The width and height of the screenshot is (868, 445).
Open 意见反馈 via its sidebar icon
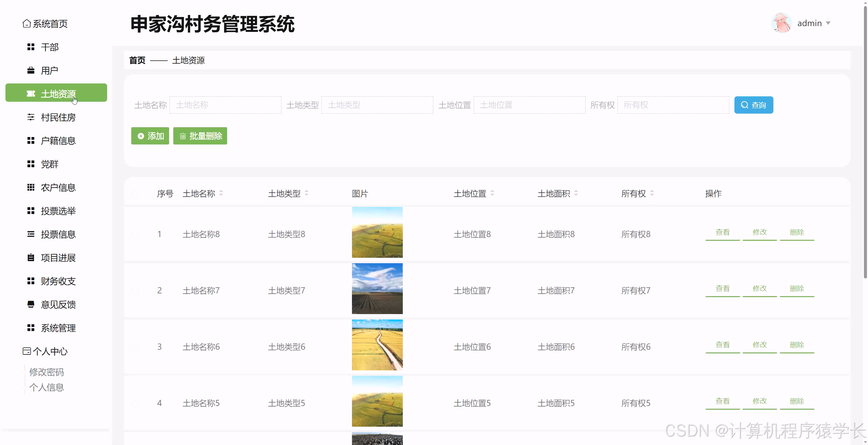[x=31, y=305]
